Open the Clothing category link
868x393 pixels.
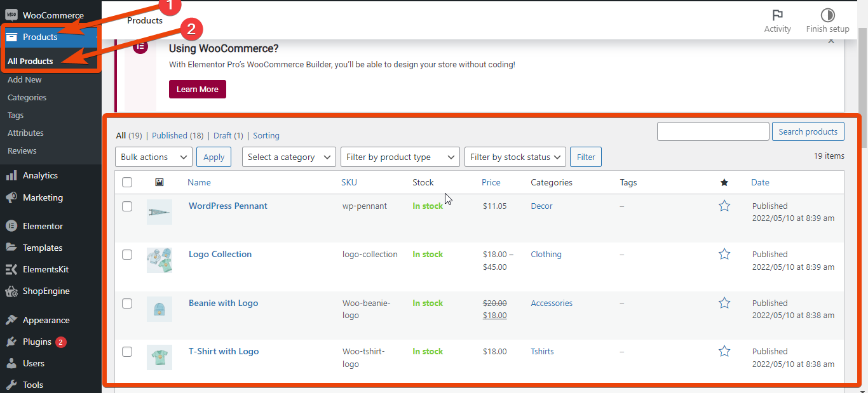pyautogui.click(x=546, y=254)
